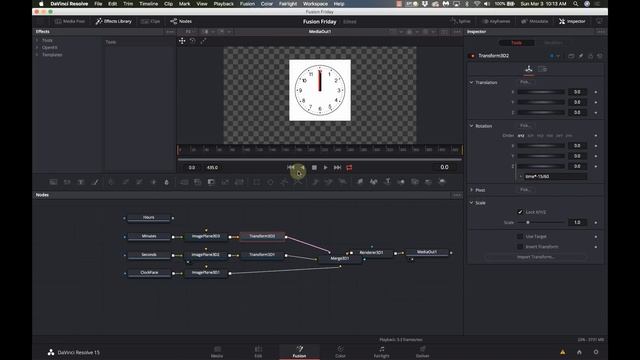Collapse the Rotation section
The height and width of the screenshot is (360, 640).
(x=471, y=126)
